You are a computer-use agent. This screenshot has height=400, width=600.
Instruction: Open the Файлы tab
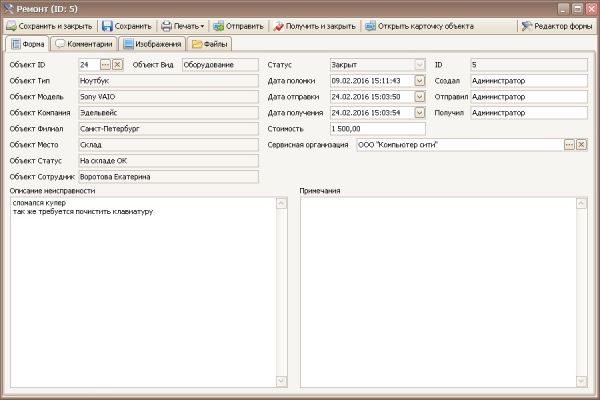210,44
